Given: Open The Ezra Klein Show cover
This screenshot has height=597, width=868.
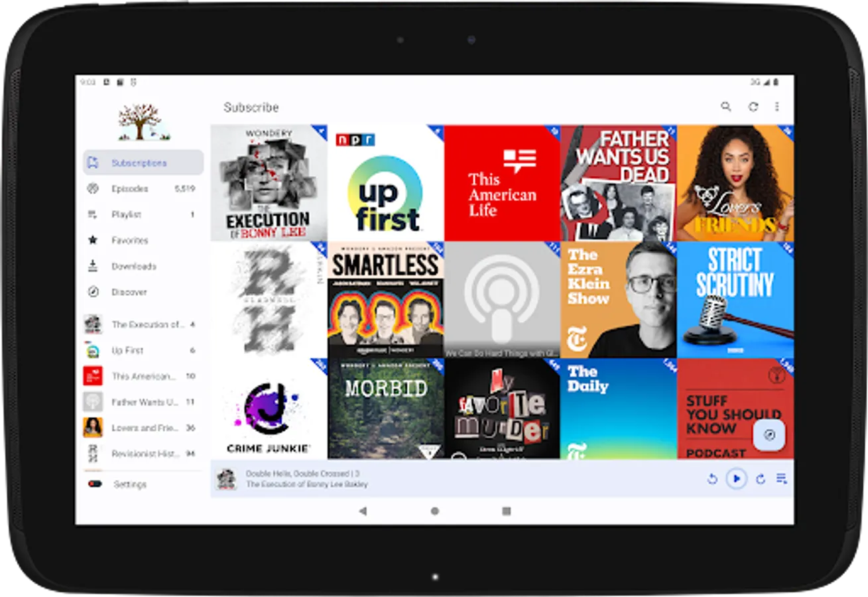Looking at the screenshot, I should tap(619, 300).
